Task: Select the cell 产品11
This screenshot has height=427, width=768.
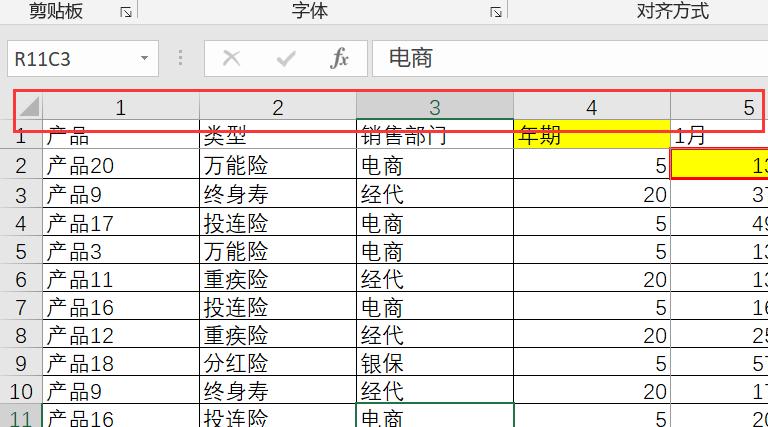Action: point(121,279)
